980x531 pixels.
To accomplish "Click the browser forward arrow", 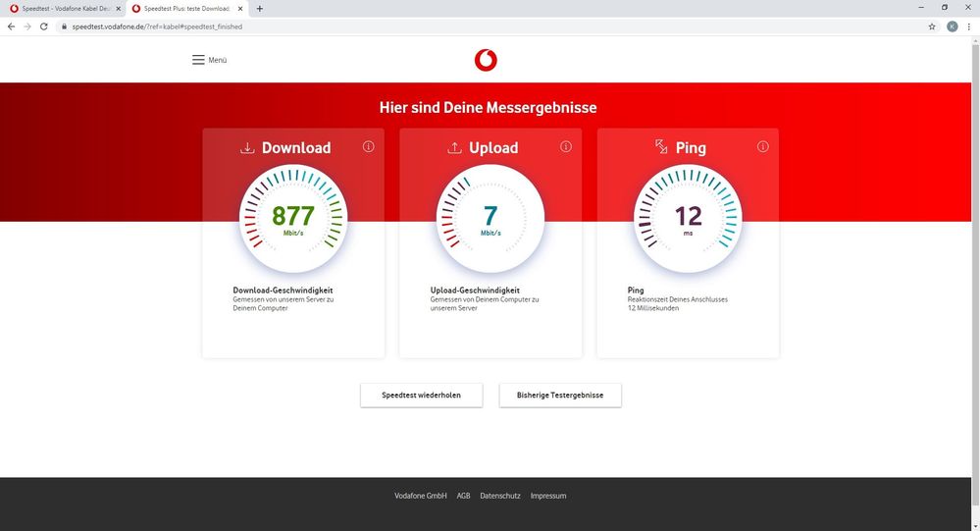I will [26, 27].
